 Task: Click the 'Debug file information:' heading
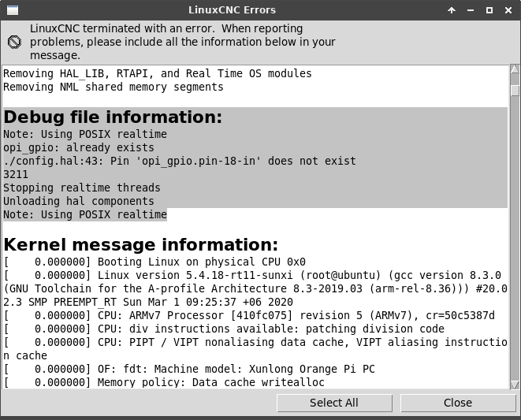point(113,117)
